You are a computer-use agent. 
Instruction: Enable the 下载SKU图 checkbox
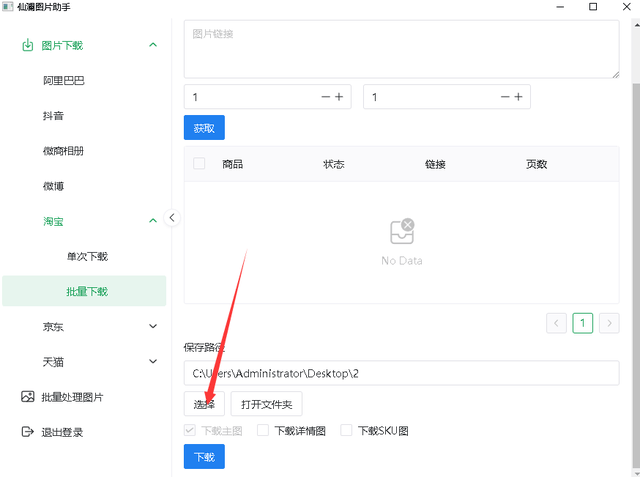pos(347,431)
